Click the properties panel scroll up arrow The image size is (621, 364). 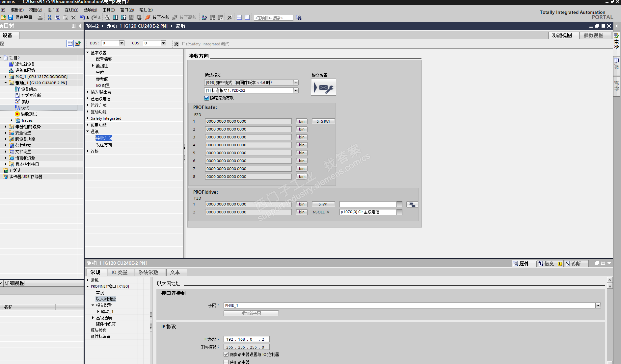[610, 280]
